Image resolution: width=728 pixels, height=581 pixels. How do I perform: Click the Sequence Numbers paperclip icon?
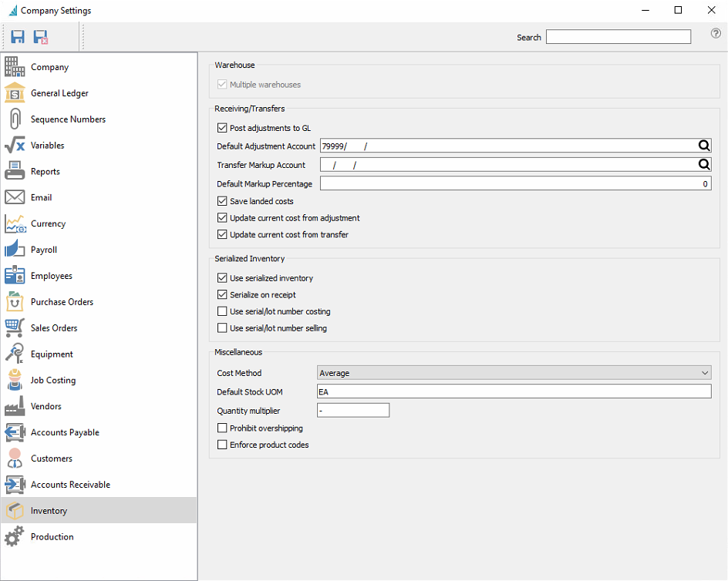(x=15, y=119)
